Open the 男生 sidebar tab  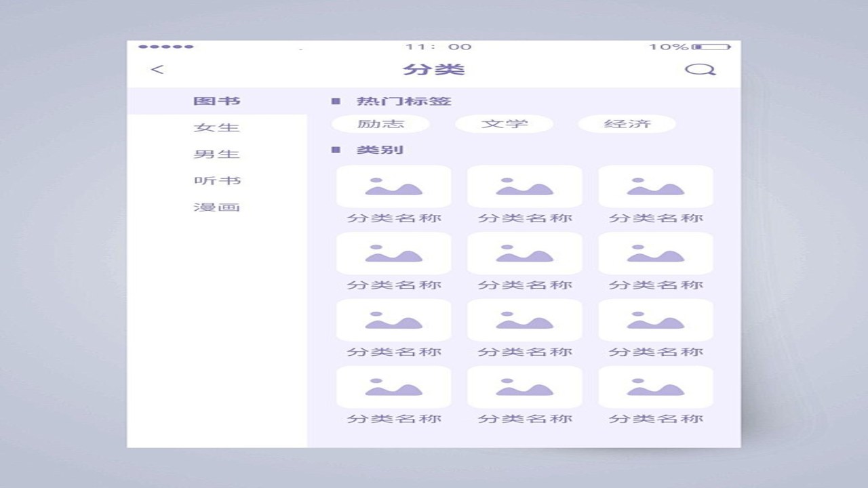pos(217,154)
